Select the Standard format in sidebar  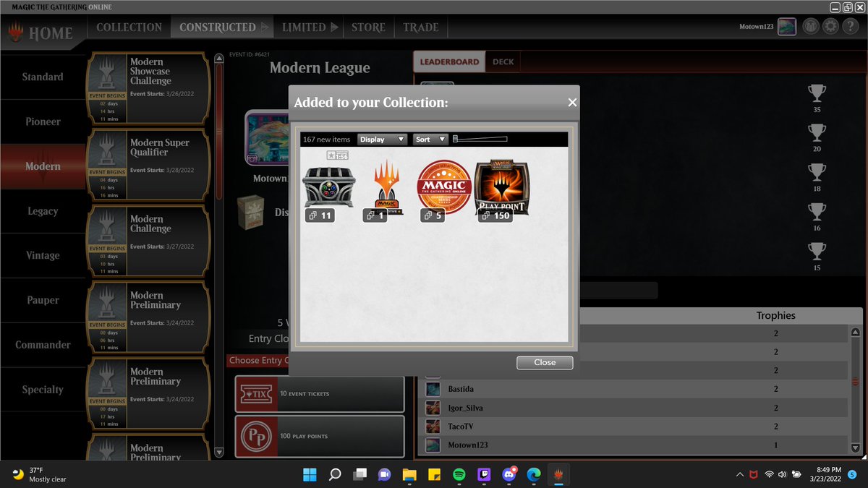coord(43,77)
